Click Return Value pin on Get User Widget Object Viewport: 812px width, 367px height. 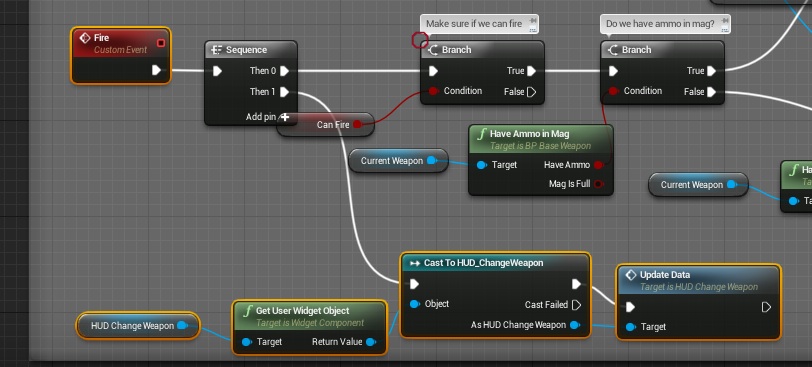point(371,342)
